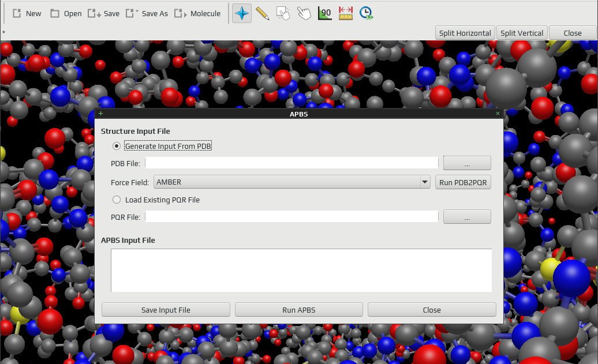Click the Save Input File button
Viewport: 598px width, 364px height.
pos(166,310)
